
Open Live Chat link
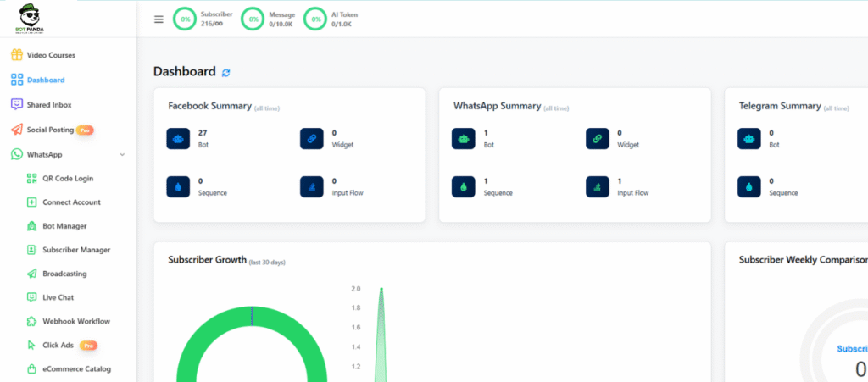58,296
